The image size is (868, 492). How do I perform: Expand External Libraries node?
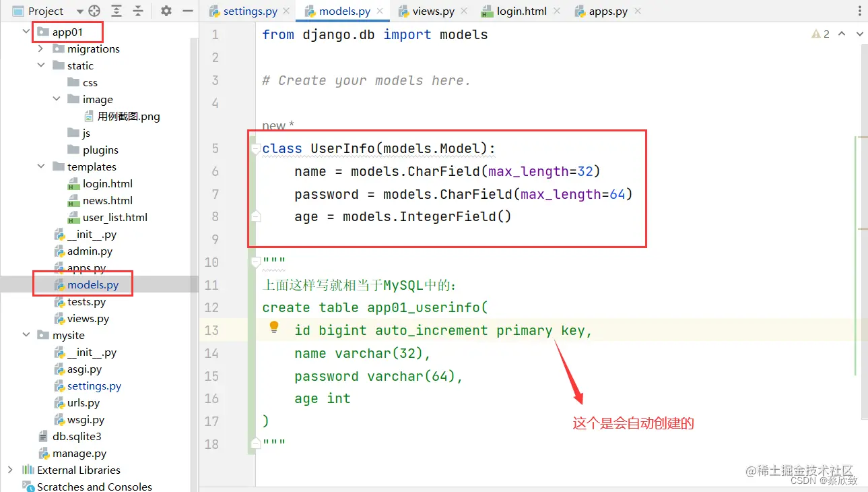tap(10, 470)
